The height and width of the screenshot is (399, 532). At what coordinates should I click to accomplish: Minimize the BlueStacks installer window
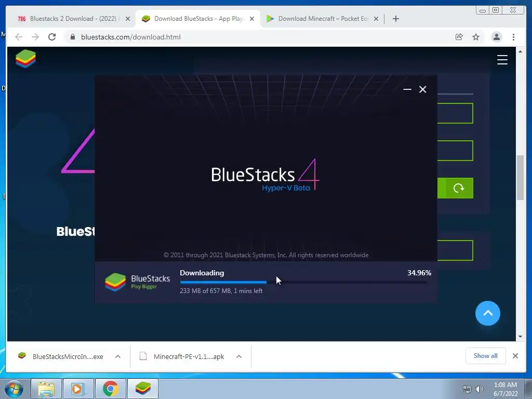click(x=407, y=89)
